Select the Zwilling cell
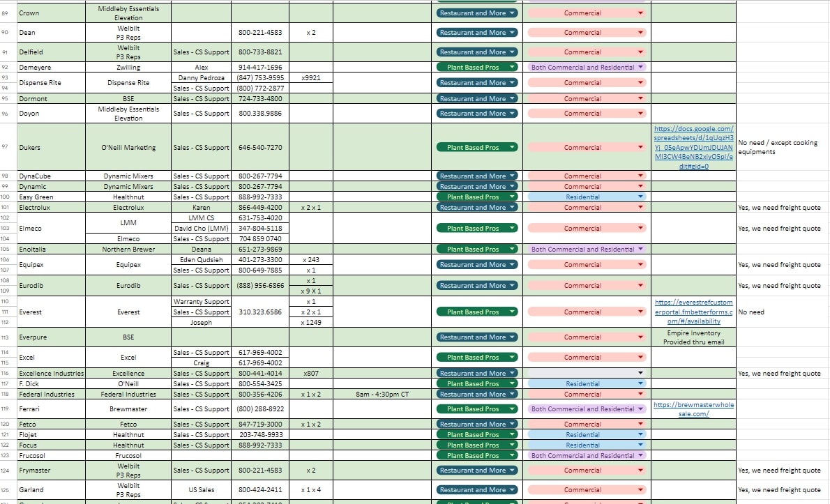The height and width of the screenshot is (504, 830). [128, 68]
